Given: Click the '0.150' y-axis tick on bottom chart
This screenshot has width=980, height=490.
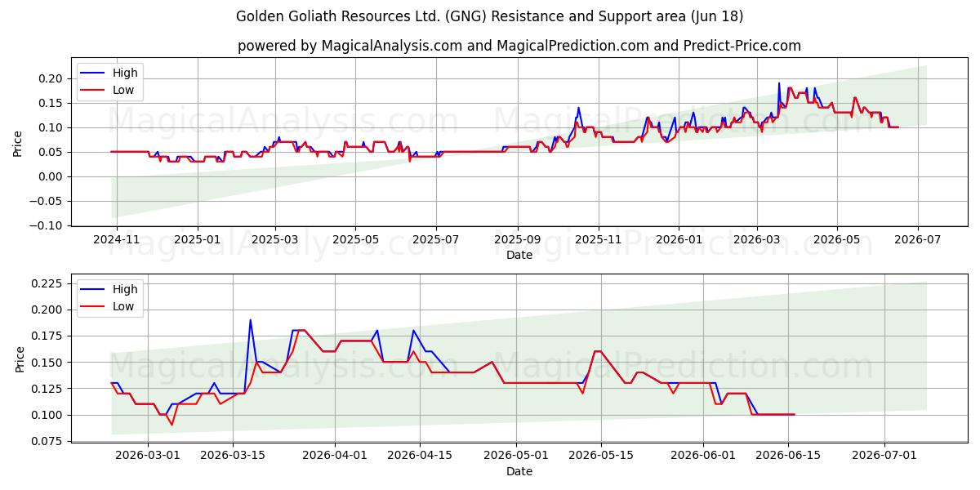Looking at the screenshot, I should tap(48, 362).
